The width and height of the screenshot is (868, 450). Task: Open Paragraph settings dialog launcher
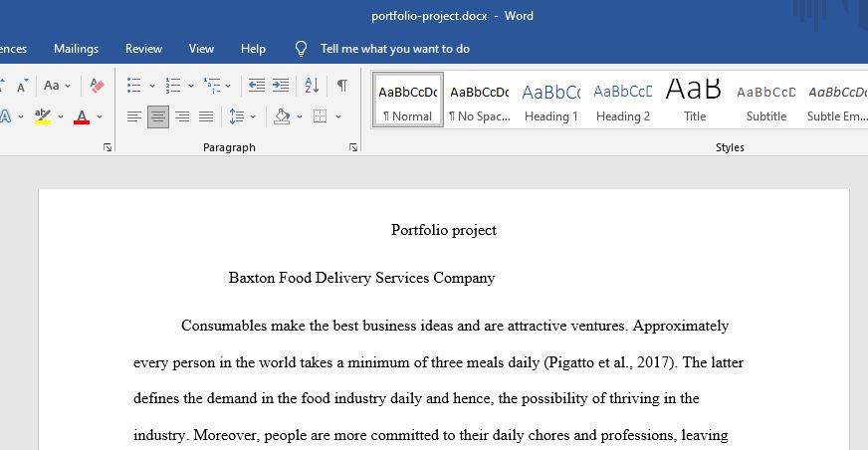pyautogui.click(x=353, y=147)
